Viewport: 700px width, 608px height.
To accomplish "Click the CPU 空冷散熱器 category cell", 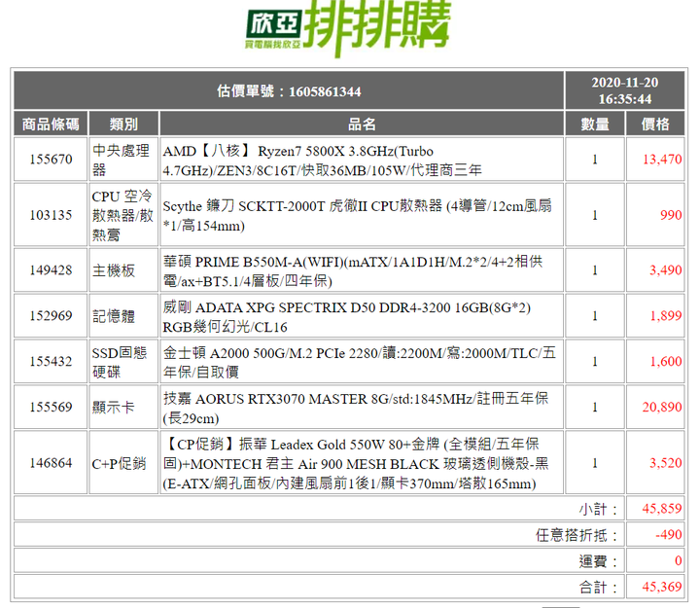I will (123, 215).
